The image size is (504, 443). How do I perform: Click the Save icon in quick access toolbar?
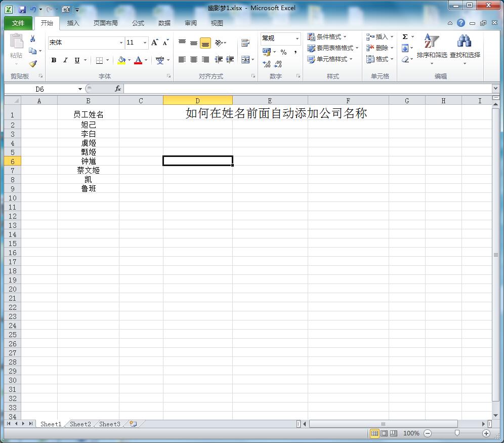22,10
